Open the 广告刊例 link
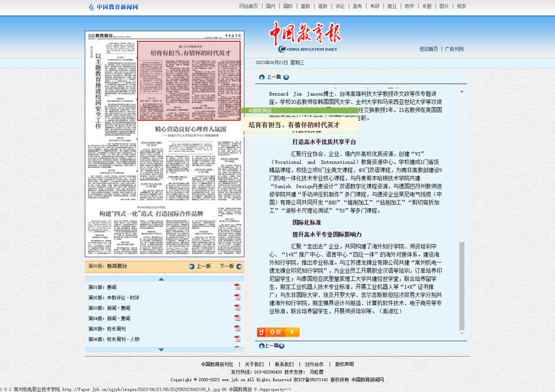 454,49
